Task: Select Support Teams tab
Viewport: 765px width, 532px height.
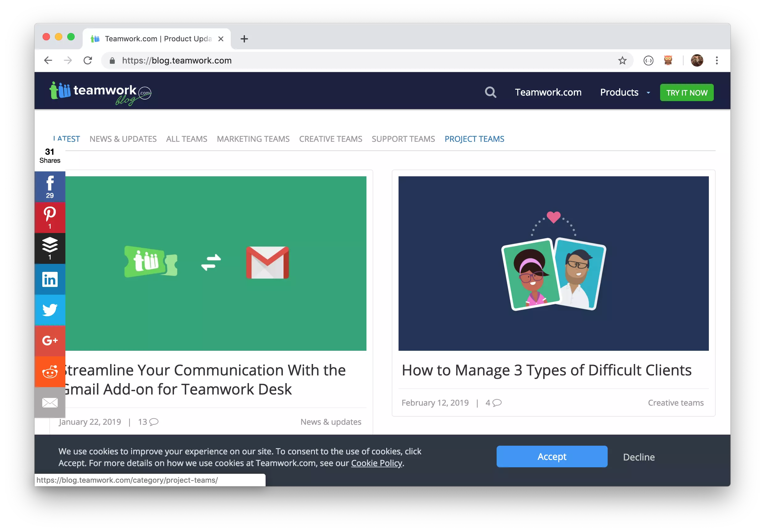Action: [x=403, y=139]
